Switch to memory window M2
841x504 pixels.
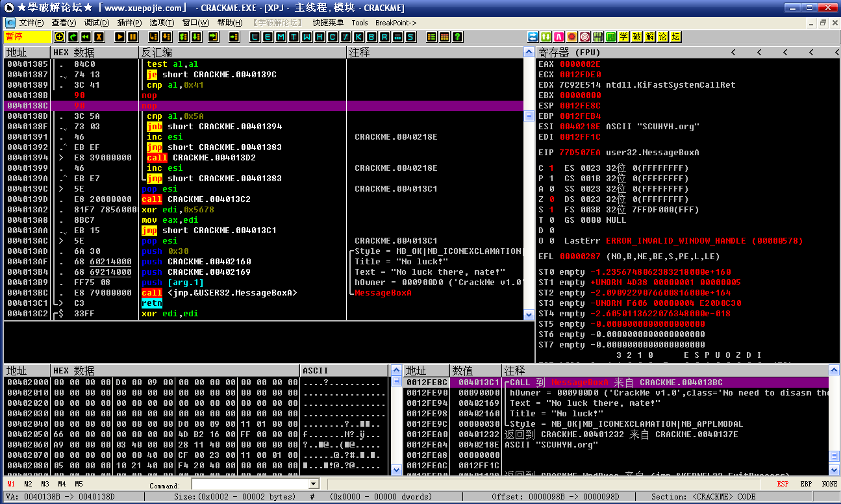(x=29, y=485)
